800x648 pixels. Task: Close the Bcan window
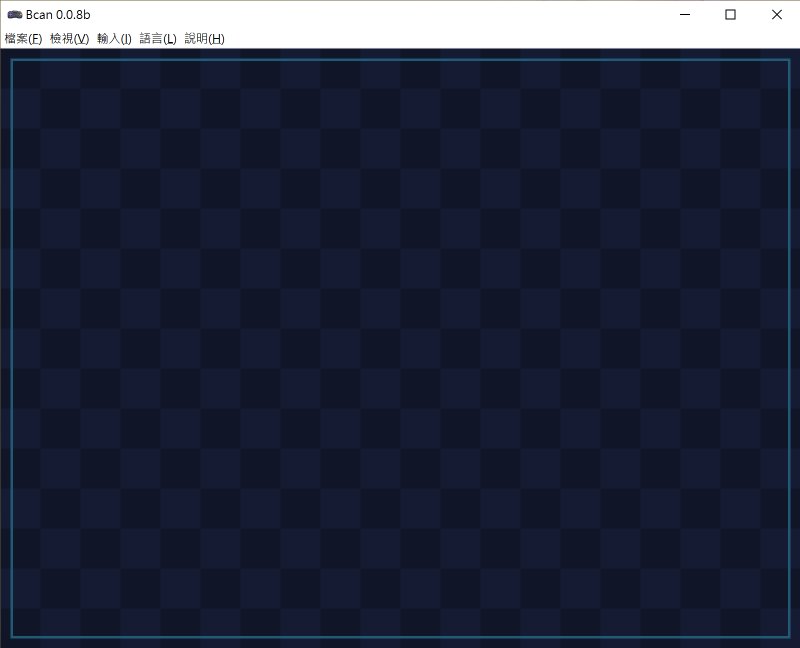click(x=777, y=15)
